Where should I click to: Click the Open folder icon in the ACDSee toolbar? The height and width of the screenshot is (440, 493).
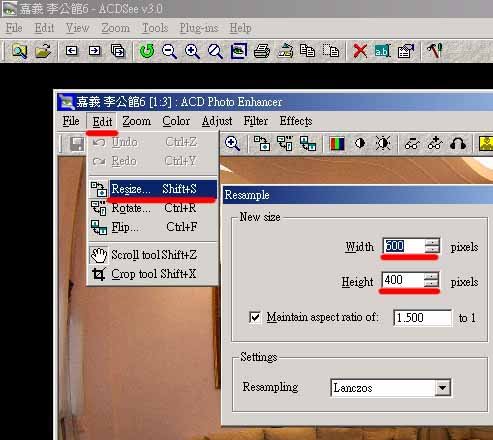tap(43, 51)
